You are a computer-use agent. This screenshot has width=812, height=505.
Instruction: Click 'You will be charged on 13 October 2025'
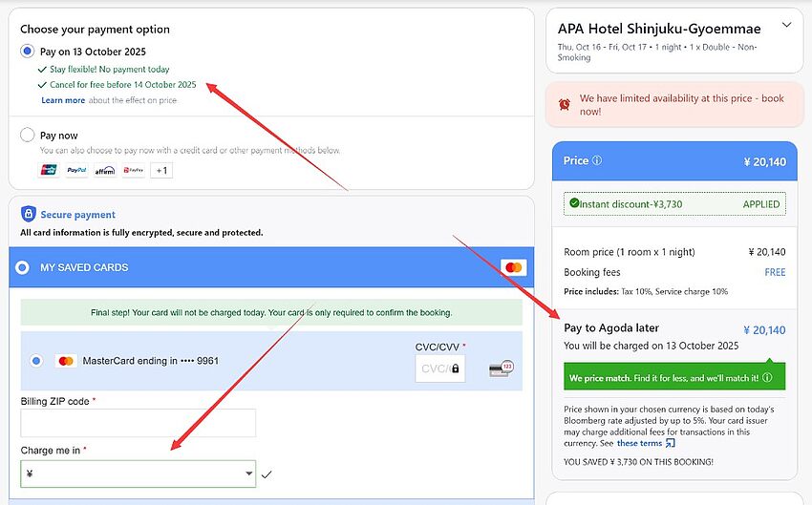click(x=651, y=346)
